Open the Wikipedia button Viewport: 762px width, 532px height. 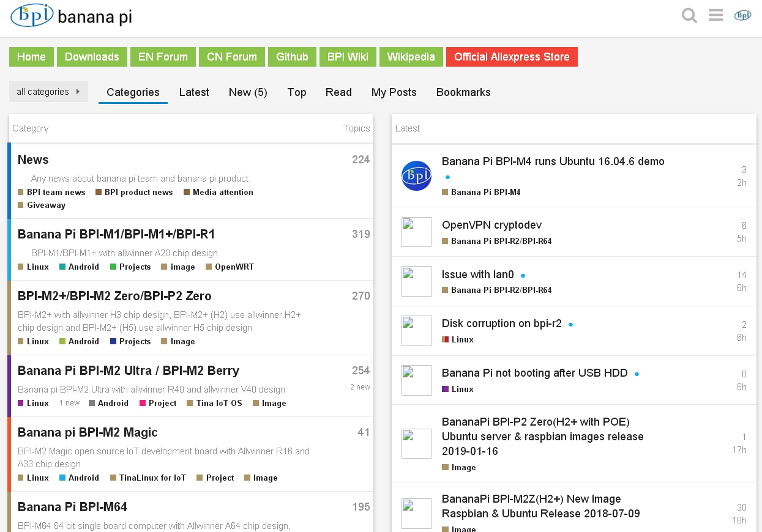pos(411,57)
